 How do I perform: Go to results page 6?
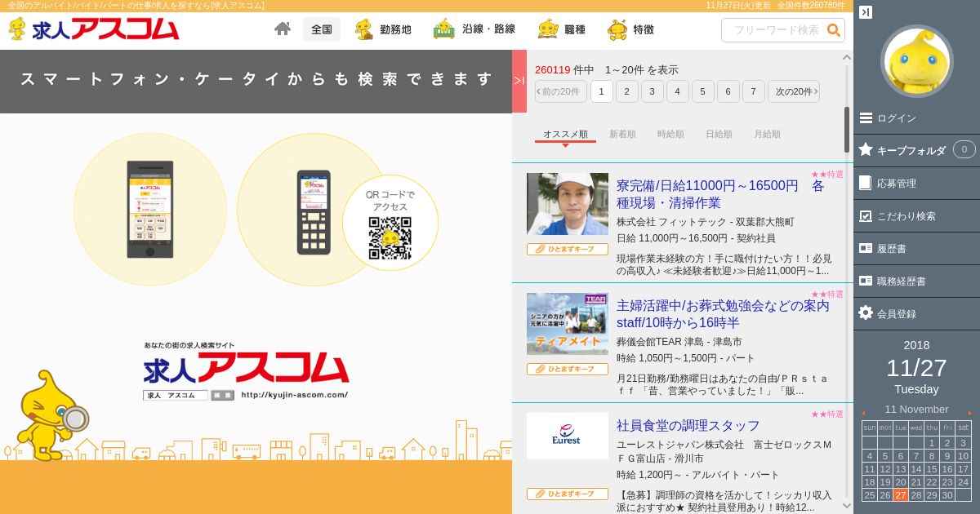728,91
